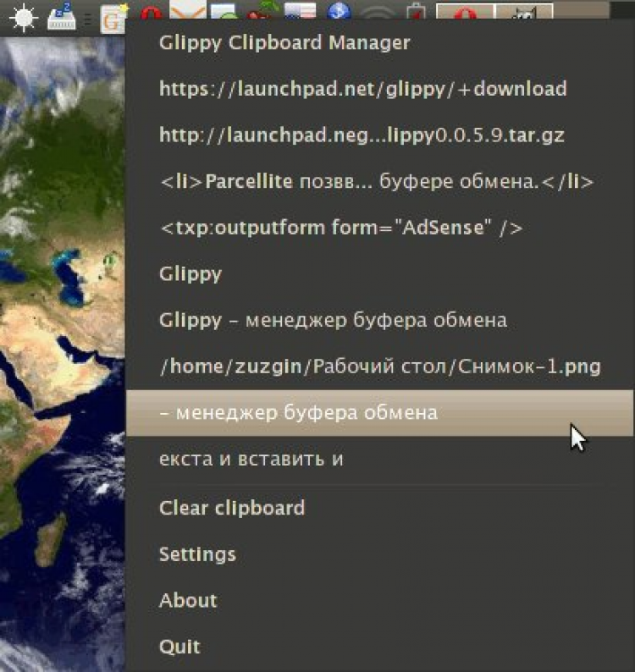Select the launchpad.net/glippy/+download clipboard entry

point(362,89)
